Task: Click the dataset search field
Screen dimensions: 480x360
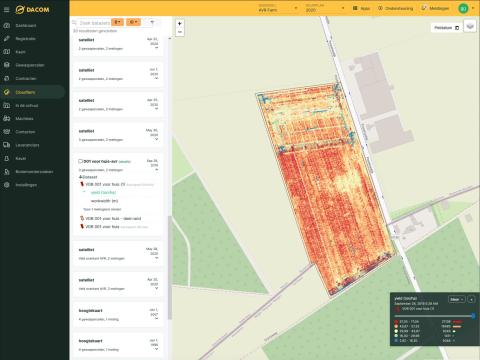Action: [x=95, y=23]
